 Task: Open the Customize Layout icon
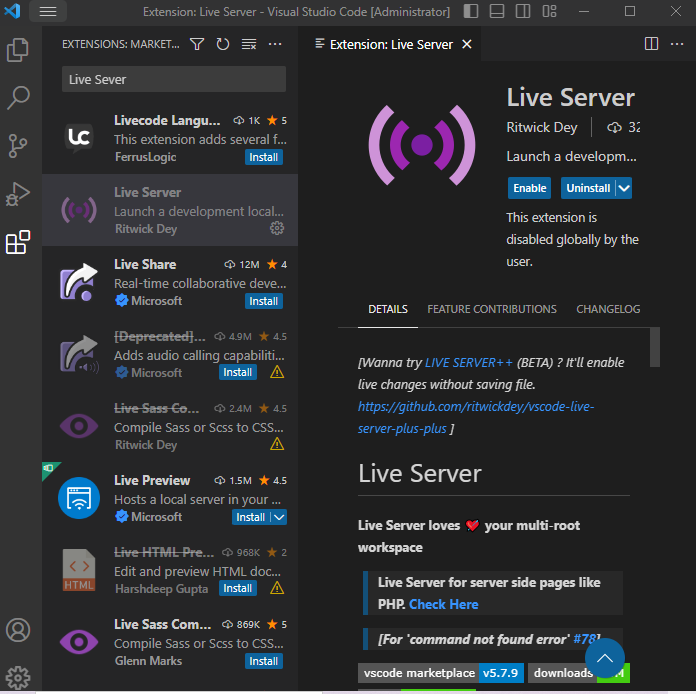coord(550,11)
